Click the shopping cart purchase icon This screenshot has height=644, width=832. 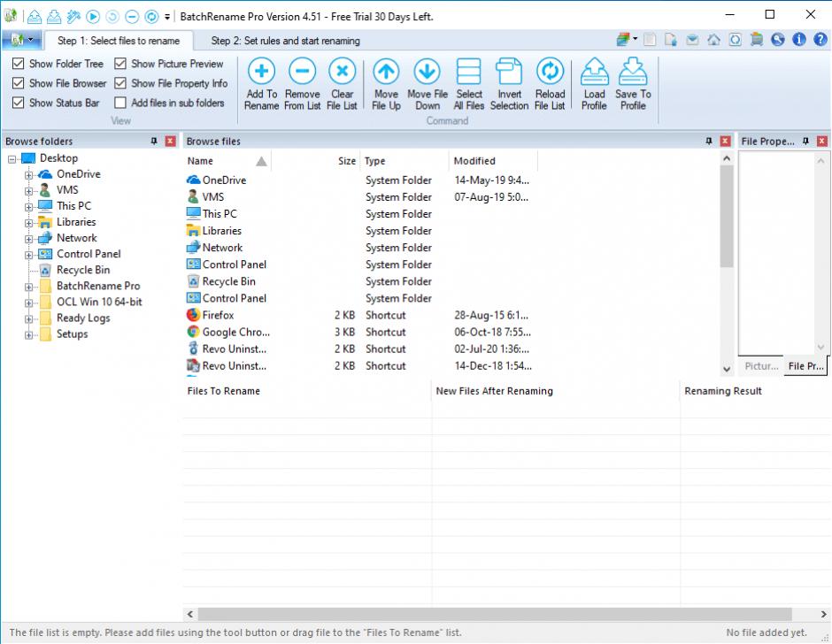click(x=757, y=39)
